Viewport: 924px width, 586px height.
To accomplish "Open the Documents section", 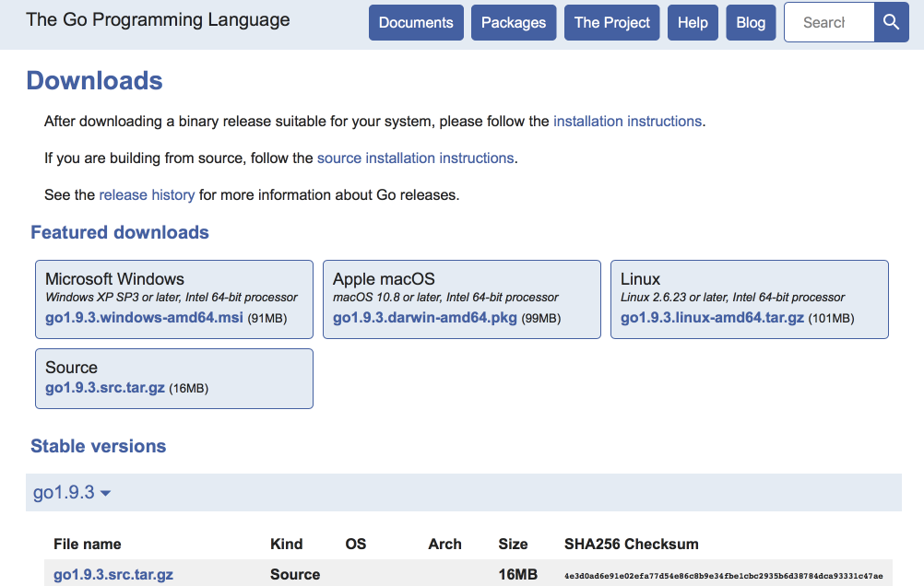I will click(416, 22).
